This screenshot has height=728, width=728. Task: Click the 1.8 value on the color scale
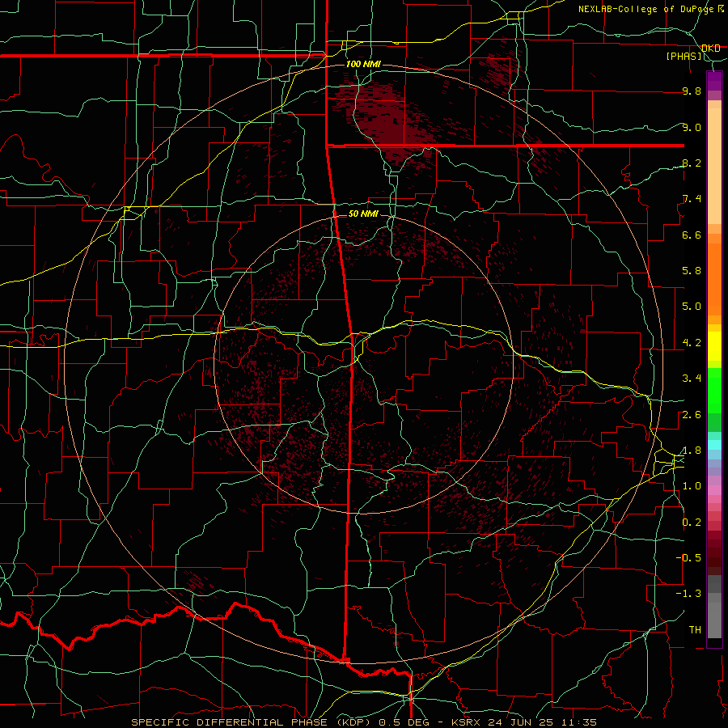coord(692,451)
